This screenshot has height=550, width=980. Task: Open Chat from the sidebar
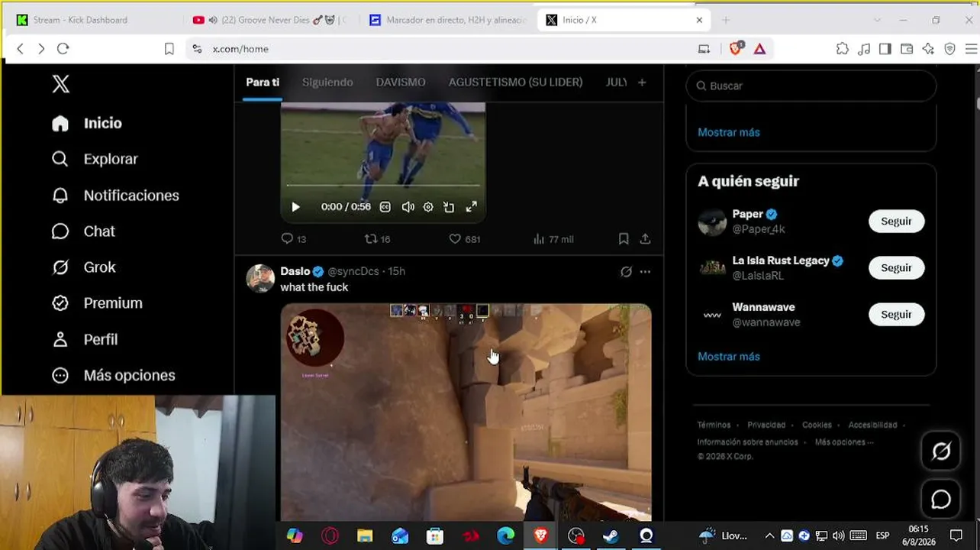point(83,231)
